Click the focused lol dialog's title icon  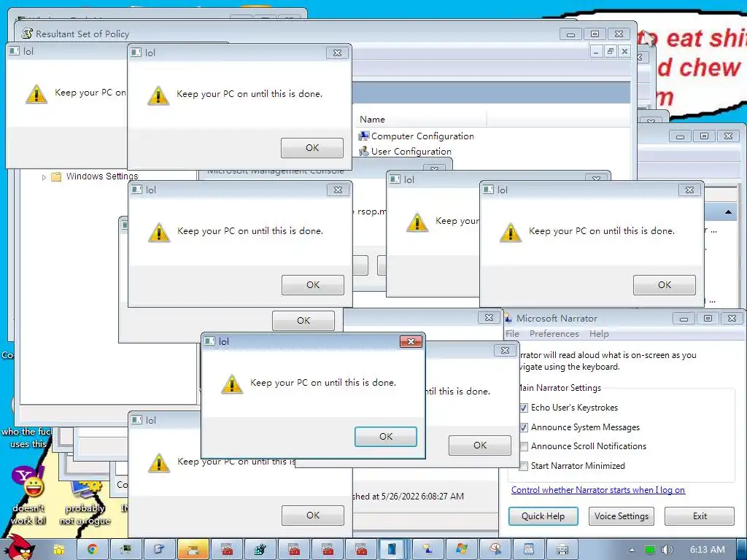(x=209, y=341)
